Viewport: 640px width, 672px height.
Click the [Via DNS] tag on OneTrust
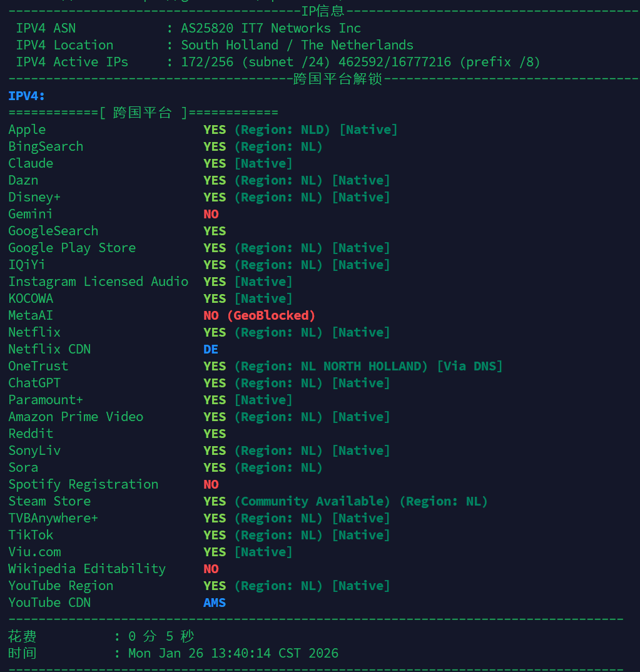(469, 366)
